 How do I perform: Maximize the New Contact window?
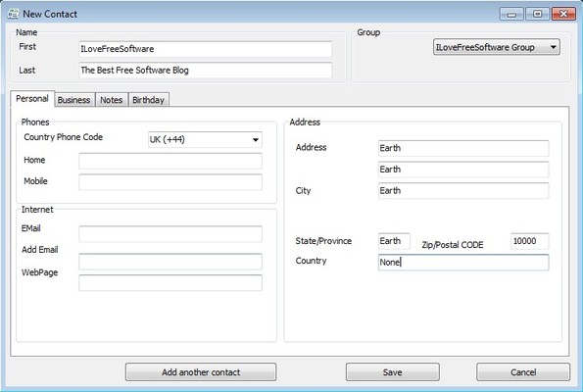537,14
